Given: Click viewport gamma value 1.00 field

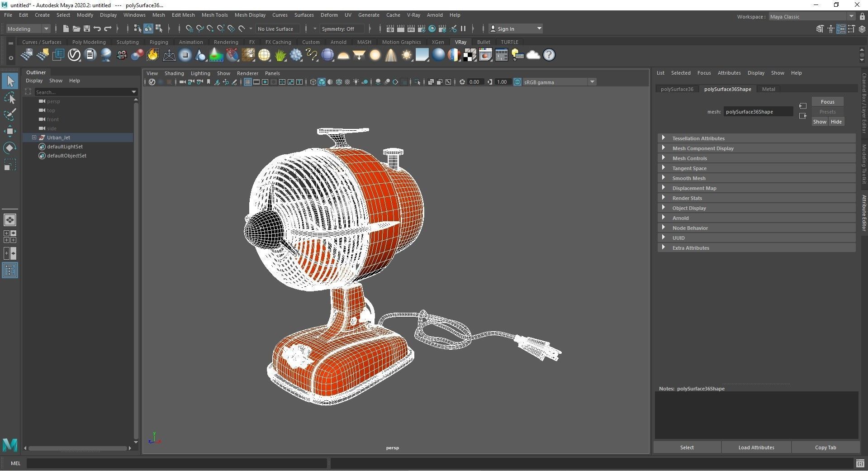Looking at the screenshot, I should 502,82.
